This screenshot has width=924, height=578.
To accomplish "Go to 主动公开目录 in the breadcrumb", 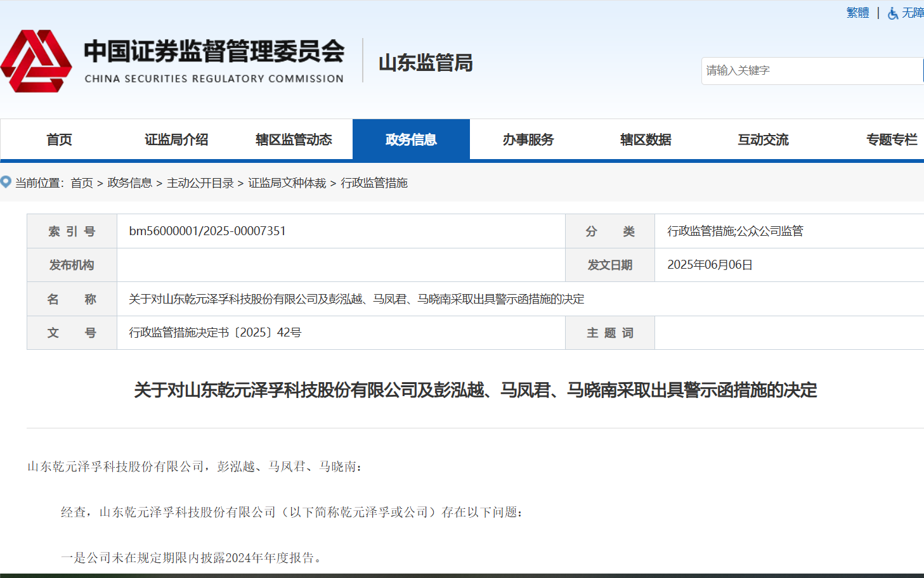I will click(200, 183).
